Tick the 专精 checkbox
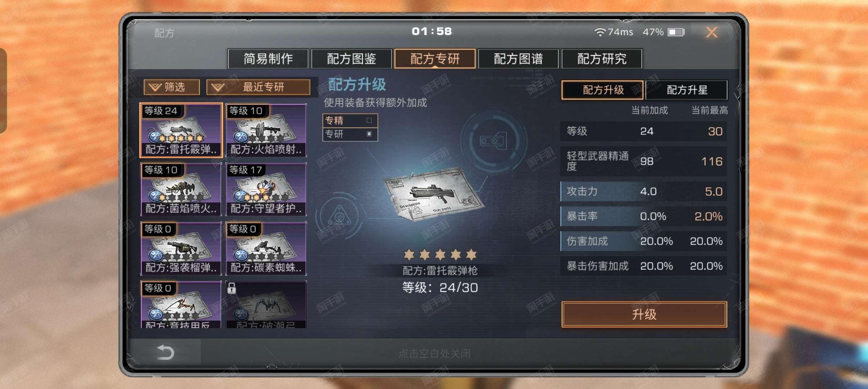The height and width of the screenshot is (389, 868). [369, 120]
